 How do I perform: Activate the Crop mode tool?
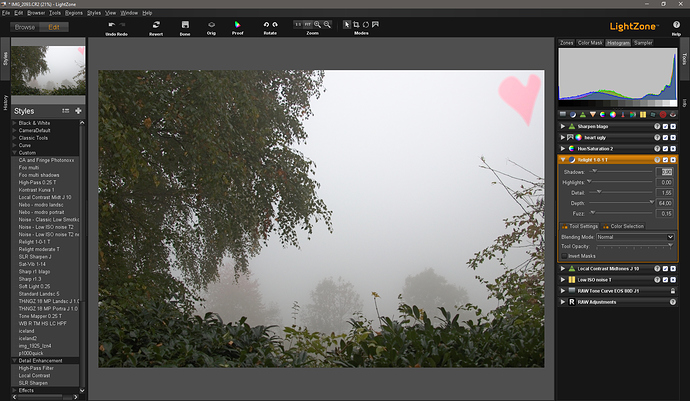[356, 25]
